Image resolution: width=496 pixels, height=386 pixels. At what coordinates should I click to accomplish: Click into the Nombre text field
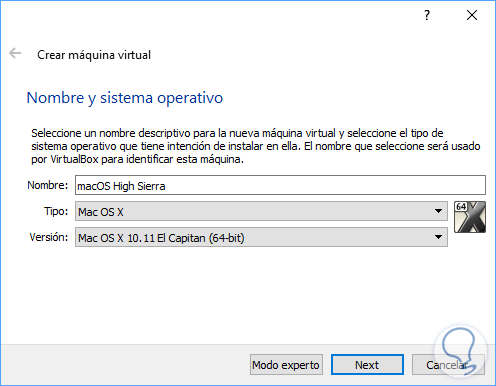[x=280, y=185]
